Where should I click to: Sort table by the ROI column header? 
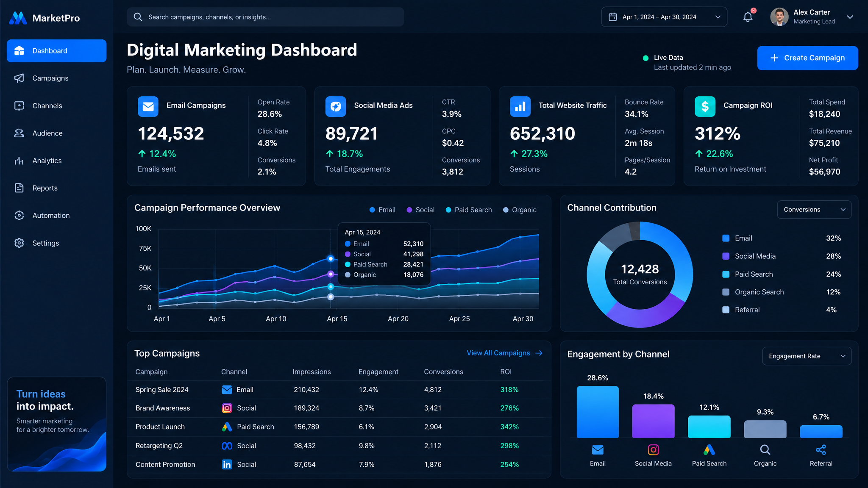(x=506, y=372)
